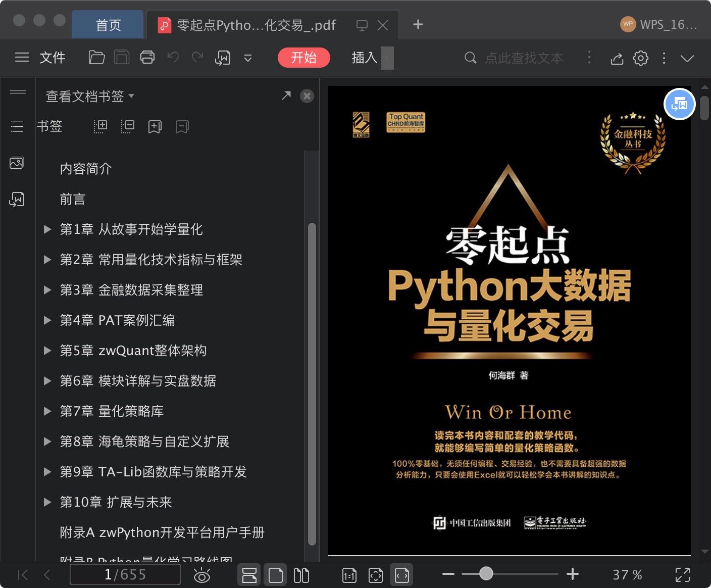This screenshot has height=588, width=711.
Task: Toggle fullscreen reading mode
Action: (683, 574)
